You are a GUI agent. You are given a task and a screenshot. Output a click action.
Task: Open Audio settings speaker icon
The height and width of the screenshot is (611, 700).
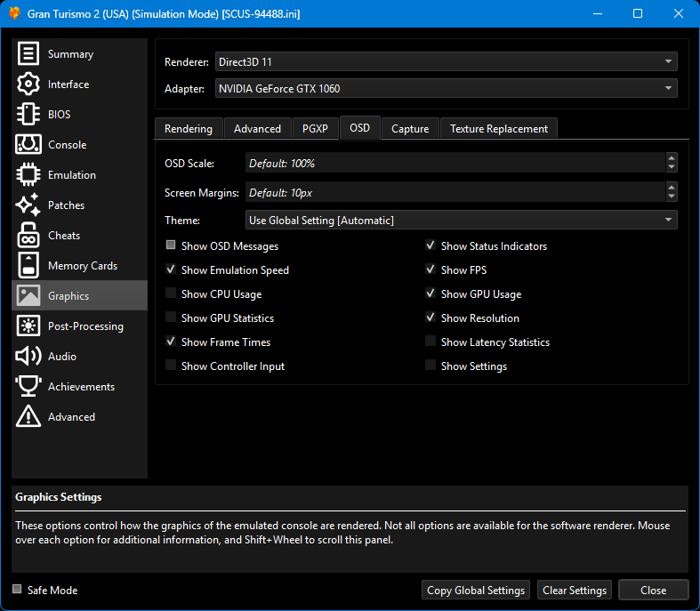coord(28,357)
